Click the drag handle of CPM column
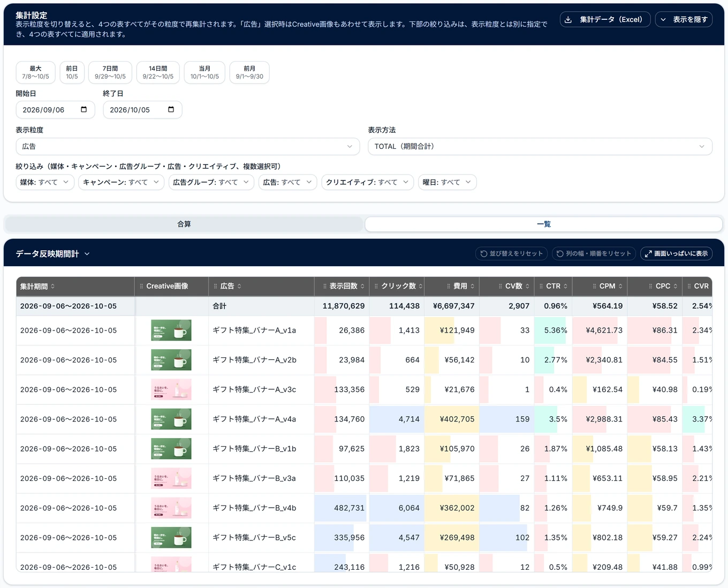Screen dimensions: 728x588 (x=595, y=287)
